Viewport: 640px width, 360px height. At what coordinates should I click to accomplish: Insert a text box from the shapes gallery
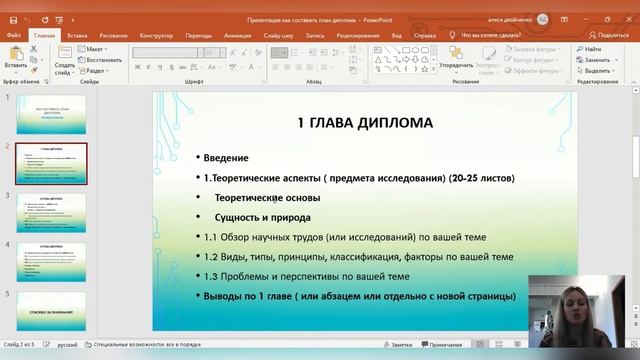point(378,50)
